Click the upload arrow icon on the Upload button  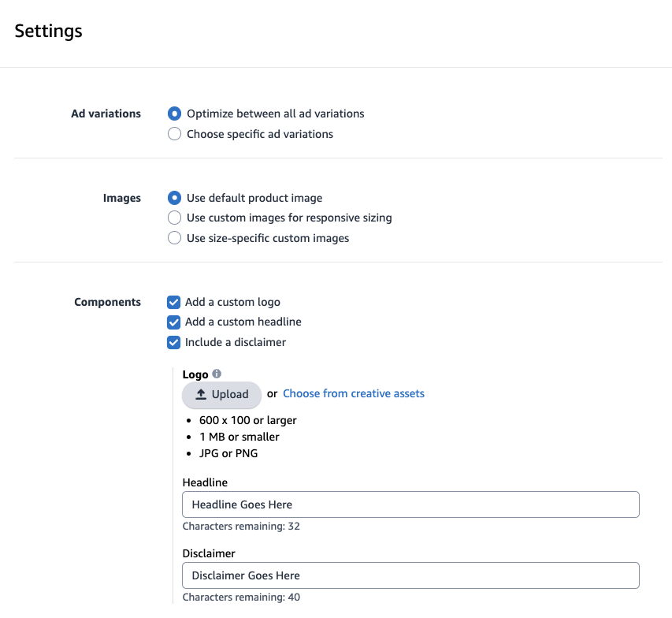pos(201,394)
